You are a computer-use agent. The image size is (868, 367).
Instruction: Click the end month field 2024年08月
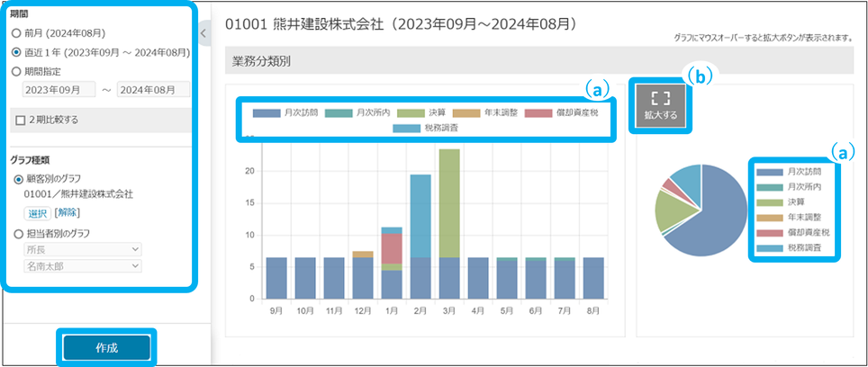coord(153,89)
